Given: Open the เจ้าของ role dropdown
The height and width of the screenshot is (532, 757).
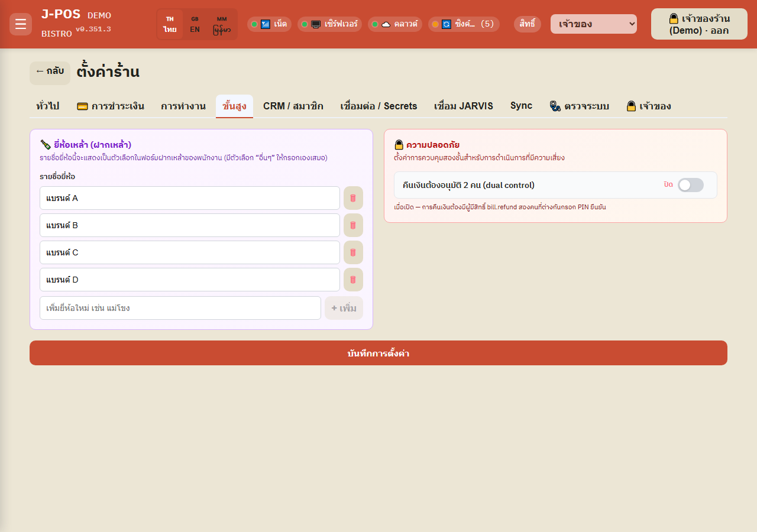Looking at the screenshot, I should click(x=594, y=24).
